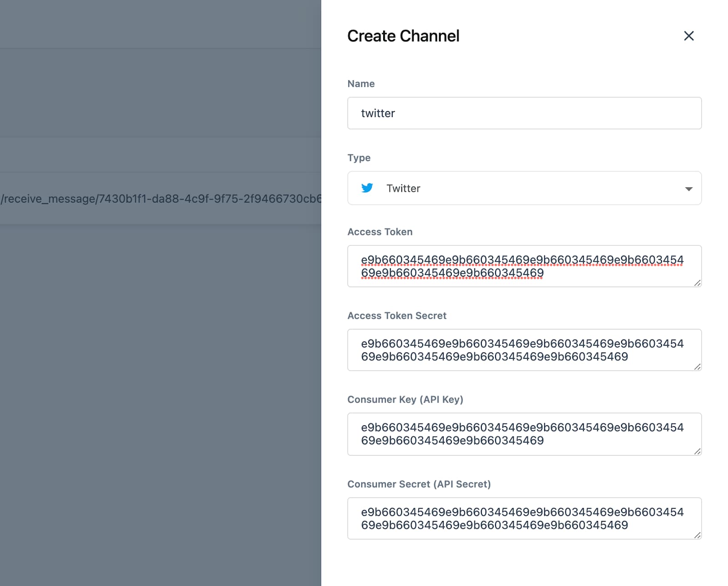Click the dropdown arrow in Type field
Image resolution: width=728 pixels, height=586 pixels.
(688, 189)
